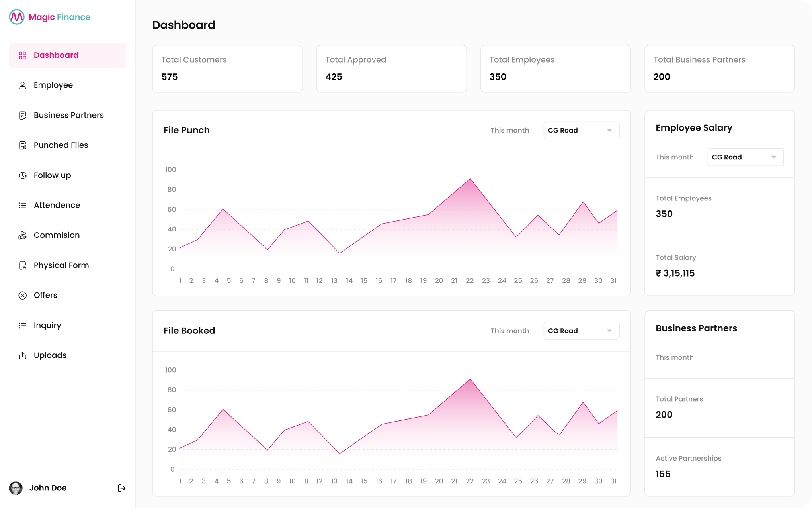Click day 22 peak on File Punch chart
The height and width of the screenshot is (508, 812).
(x=470, y=179)
